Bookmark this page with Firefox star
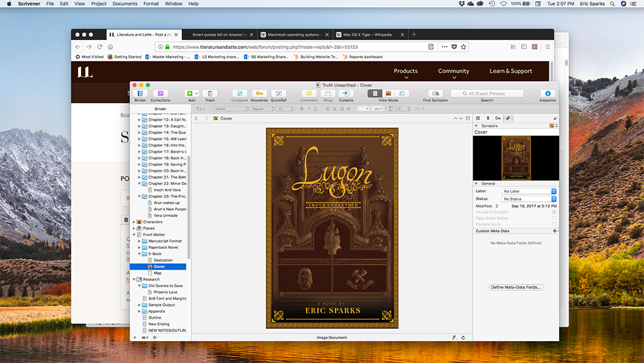 pyautogui.click(x=463, y=47)
